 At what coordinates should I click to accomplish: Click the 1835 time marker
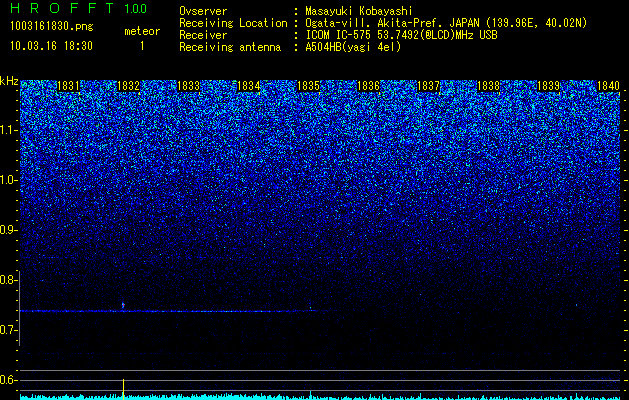(308, 86)
